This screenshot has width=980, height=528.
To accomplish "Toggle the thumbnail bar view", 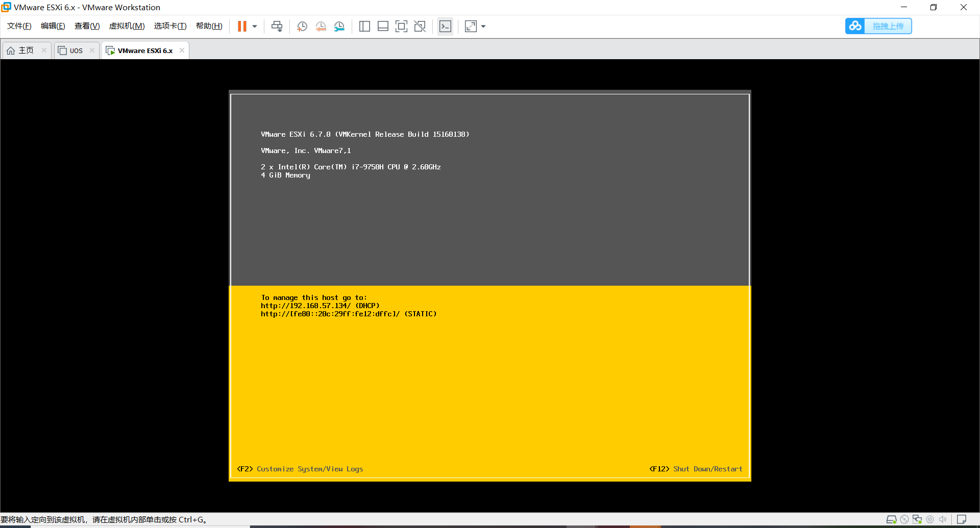I will (383, 26).
